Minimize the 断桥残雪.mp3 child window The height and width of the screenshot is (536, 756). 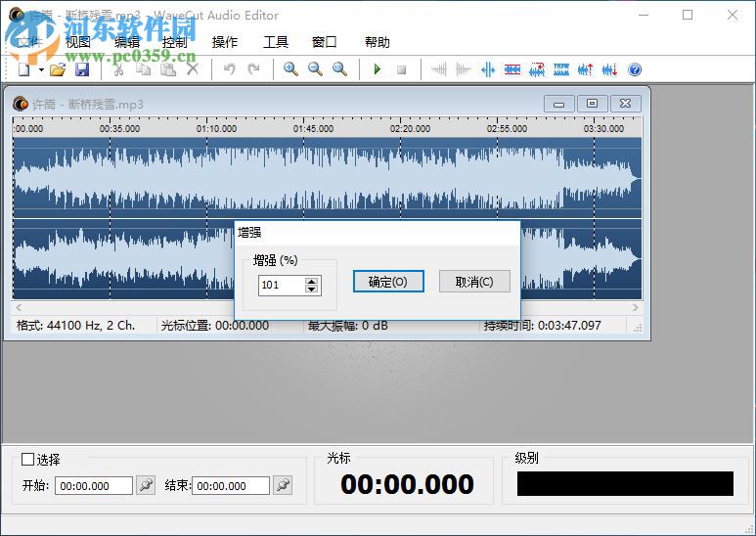(x=558, y=104)
